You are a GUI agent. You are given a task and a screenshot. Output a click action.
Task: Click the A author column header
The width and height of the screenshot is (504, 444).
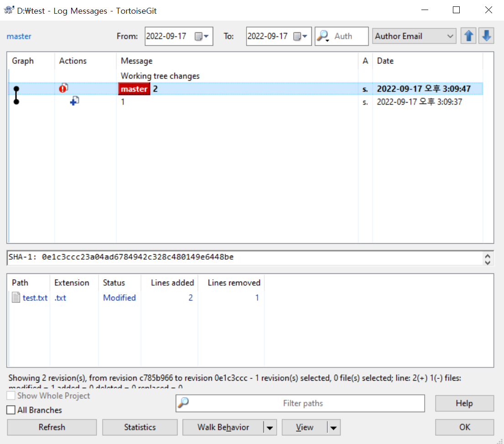[365, 61]
